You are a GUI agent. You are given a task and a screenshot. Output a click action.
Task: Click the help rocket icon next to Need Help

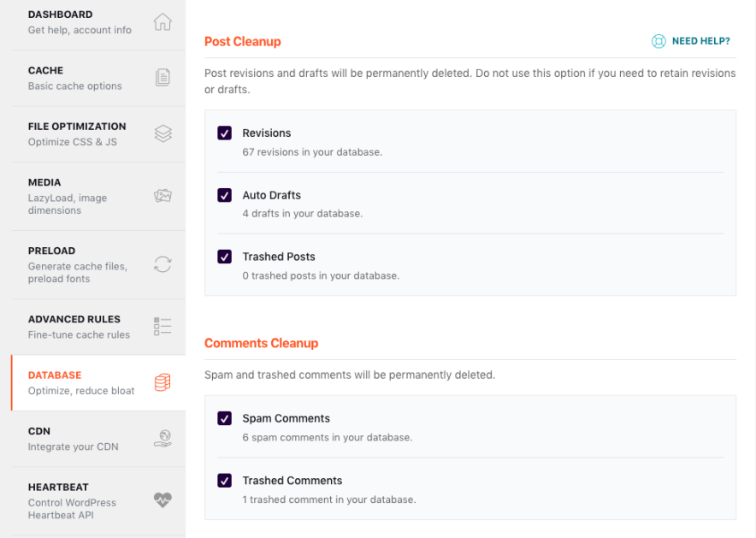tap(658, 40)
